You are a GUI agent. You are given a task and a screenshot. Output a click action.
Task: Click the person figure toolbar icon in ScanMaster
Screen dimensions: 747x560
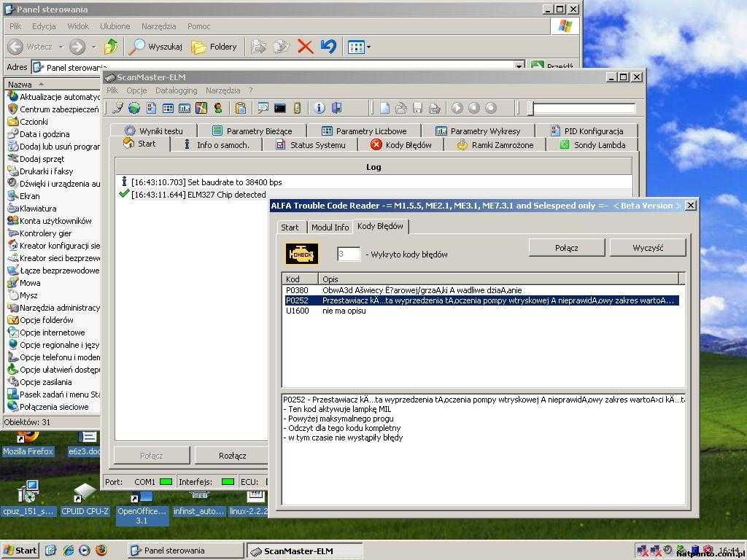pos(218,108)
